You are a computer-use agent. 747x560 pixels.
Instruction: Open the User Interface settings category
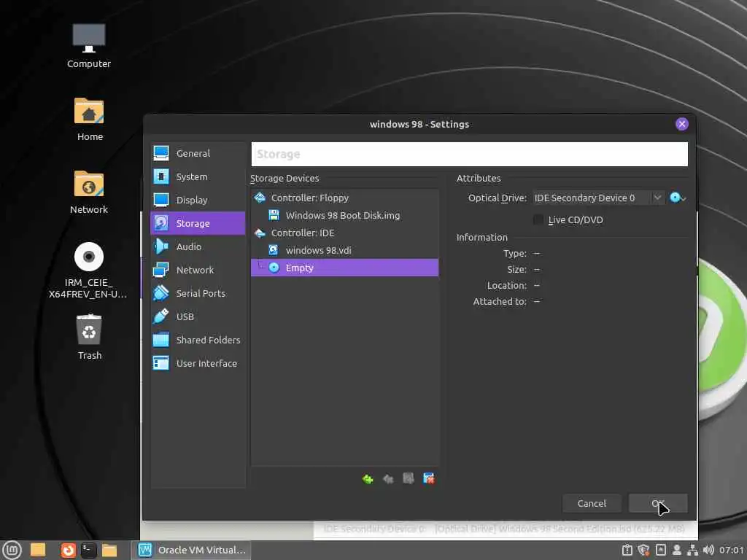[197, 363]
